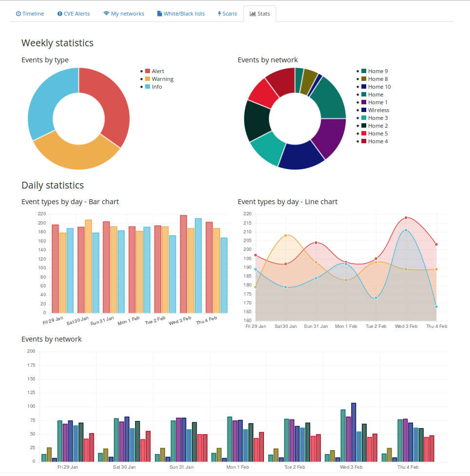The image size is (470, 476).
Task: Click the 'Weekly statistics' heading
Action: (x=57, y=43)
